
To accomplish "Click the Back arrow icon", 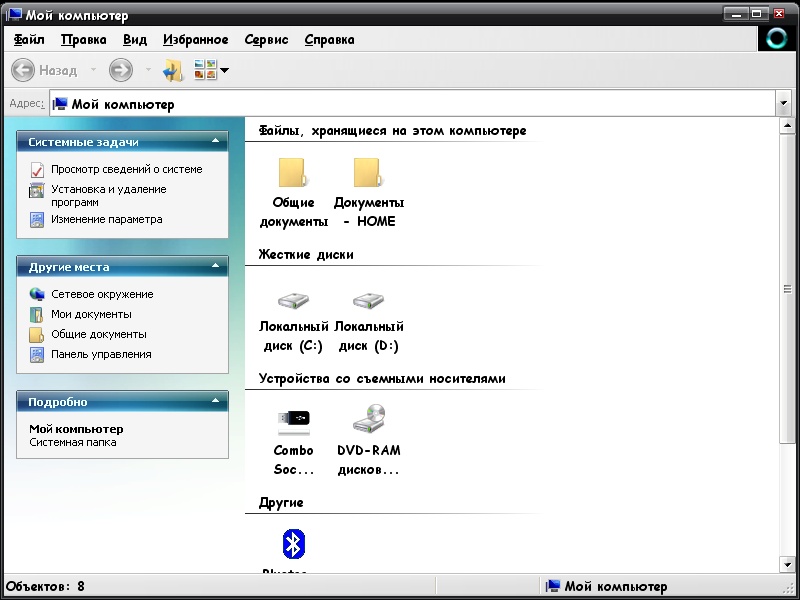I will click(23, 70).
